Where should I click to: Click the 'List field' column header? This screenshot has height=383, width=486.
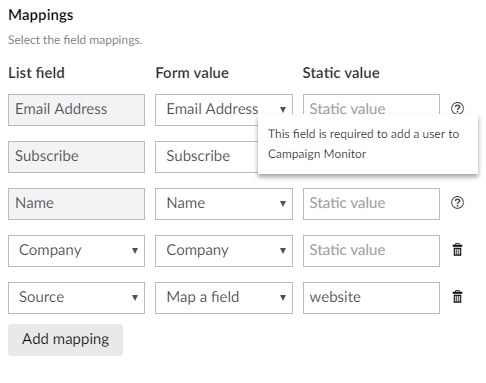pyautogui.click(x=36, y=73)
